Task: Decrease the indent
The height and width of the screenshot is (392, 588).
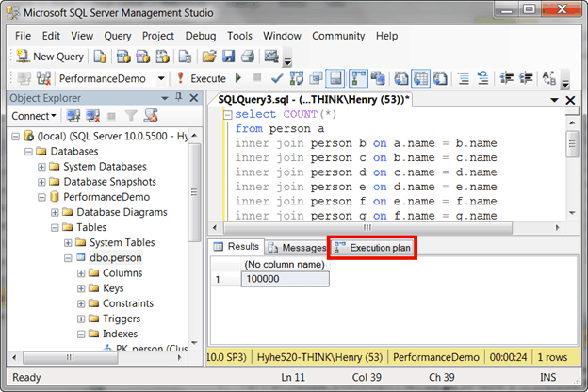Action: tap(507, 78)
